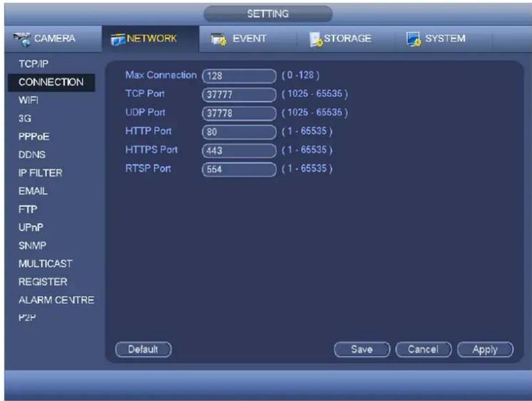Click the RTSP Port field

pos(239,169)
